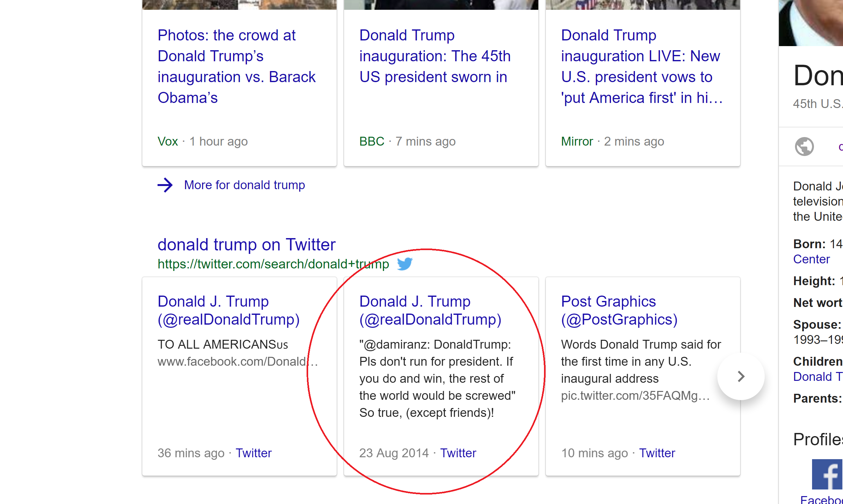843x504 pixels.
Task: Click '10 mins ago' timestamp
Action: coord(595,453)
